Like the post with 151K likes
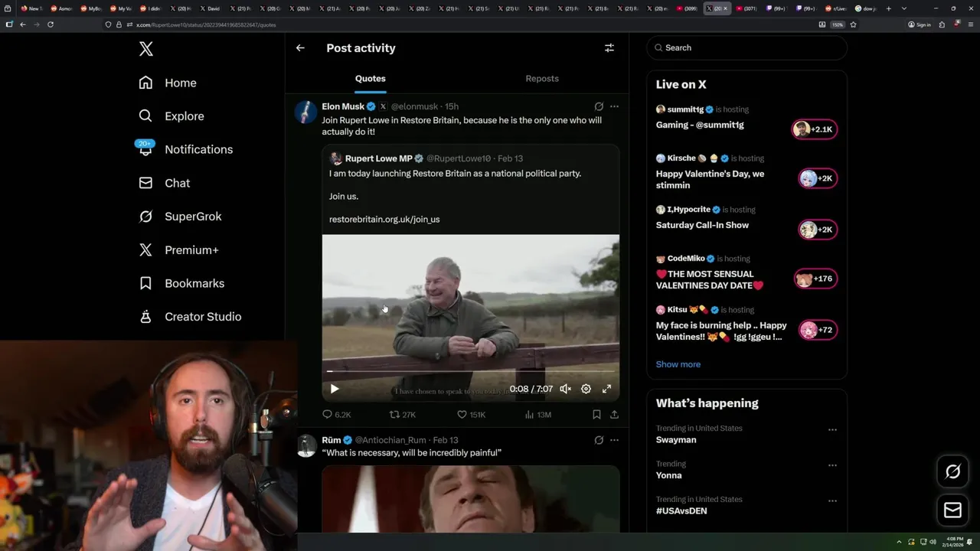 (x=471, y=414)
